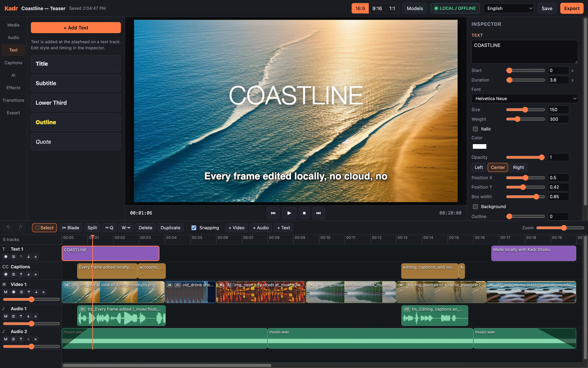Play the preview
This screenshot has width=588, height=368.
point(289,213)
